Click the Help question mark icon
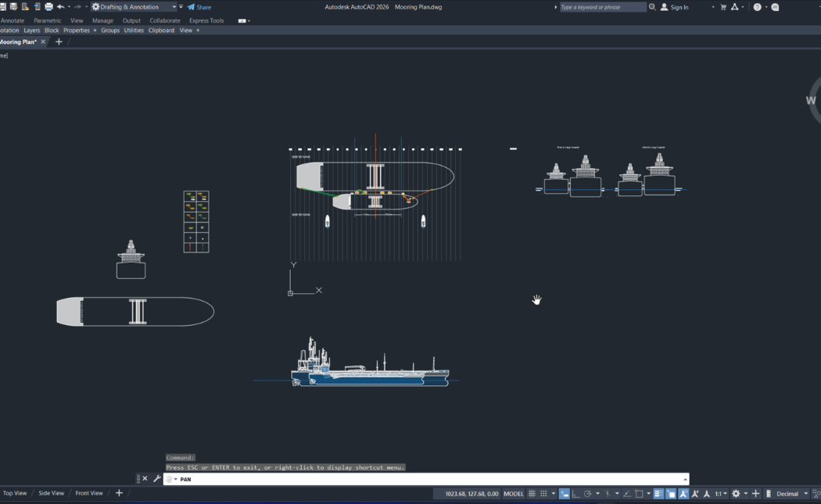 [x=757, y=7]
